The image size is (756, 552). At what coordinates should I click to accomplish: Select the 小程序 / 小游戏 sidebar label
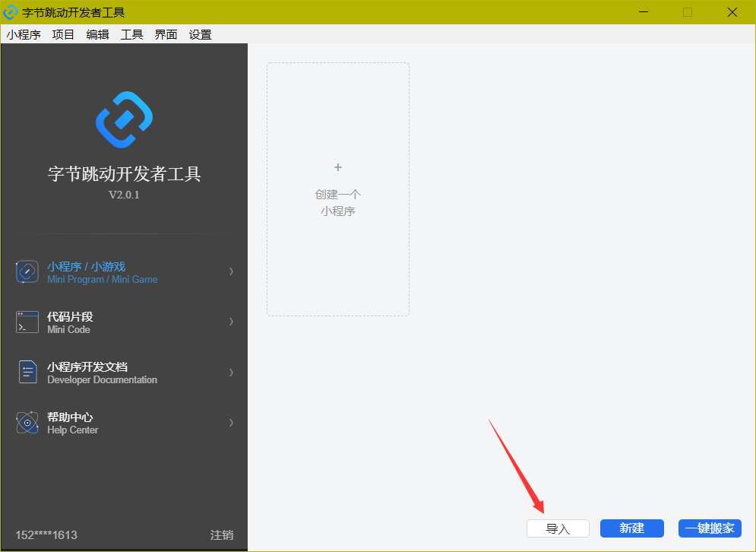[87, 267]
